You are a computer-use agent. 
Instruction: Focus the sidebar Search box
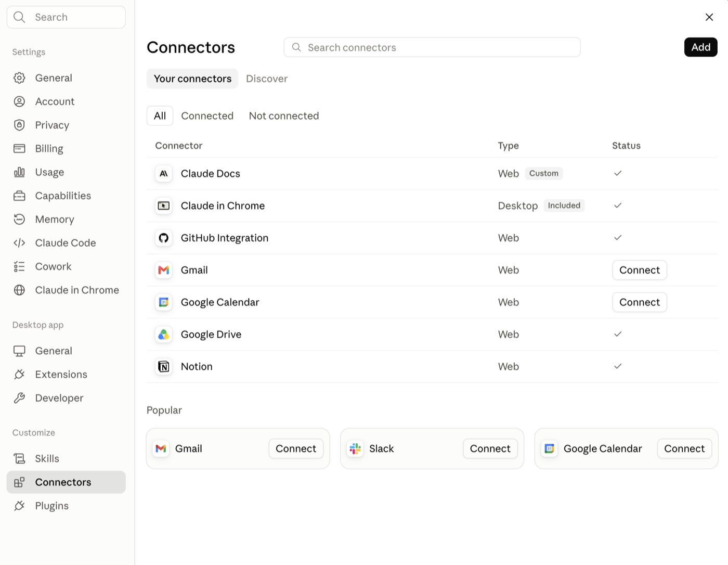(x=66, y=17)
